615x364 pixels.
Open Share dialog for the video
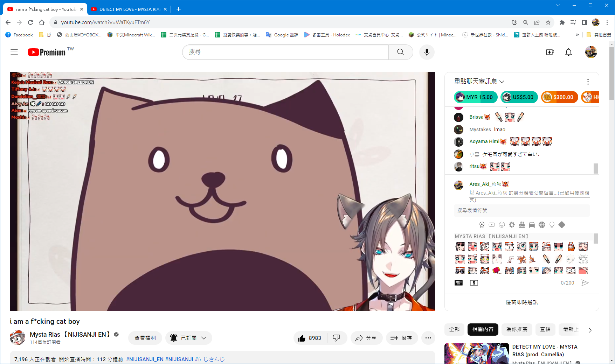[x=366, y=338]
